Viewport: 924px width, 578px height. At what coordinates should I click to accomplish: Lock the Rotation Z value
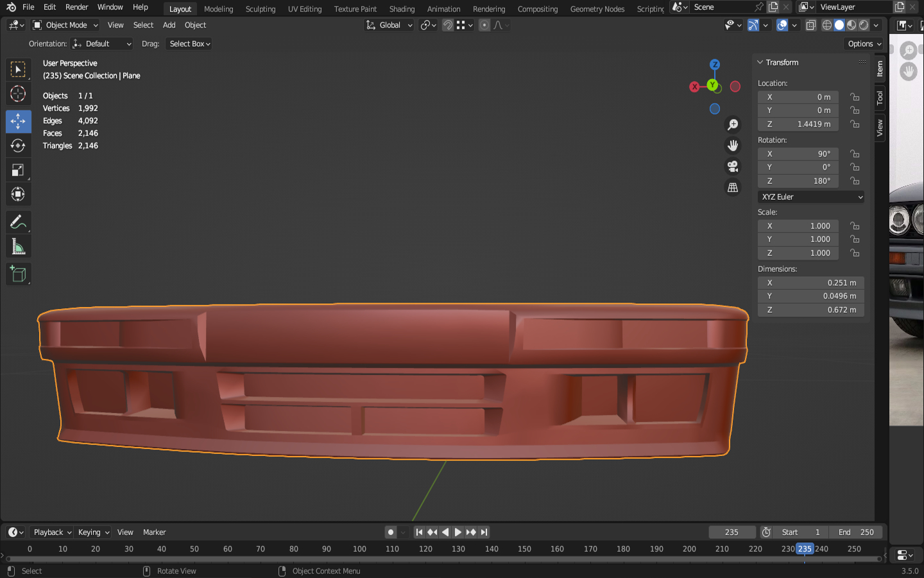[855, 181]
